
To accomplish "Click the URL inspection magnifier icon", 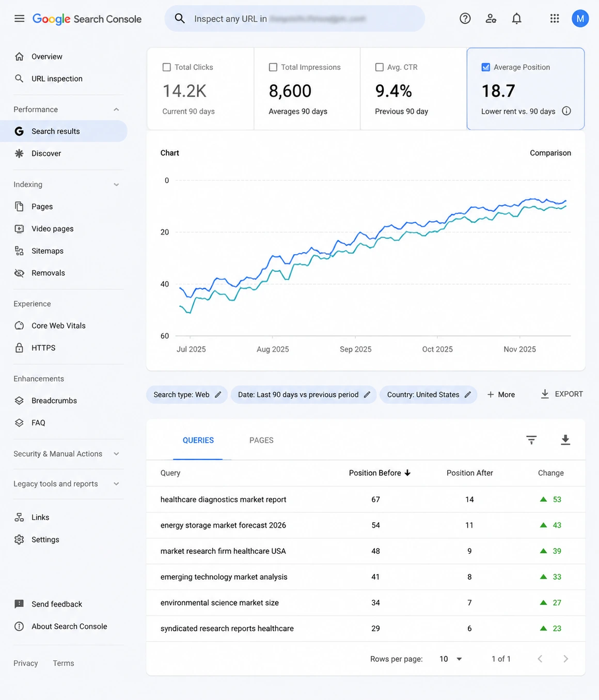I will pos(19,79).
